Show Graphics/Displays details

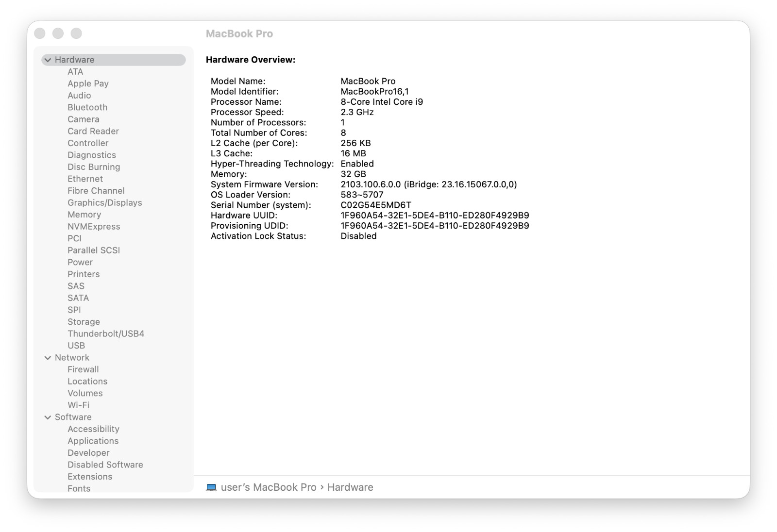tap(105, 203)
